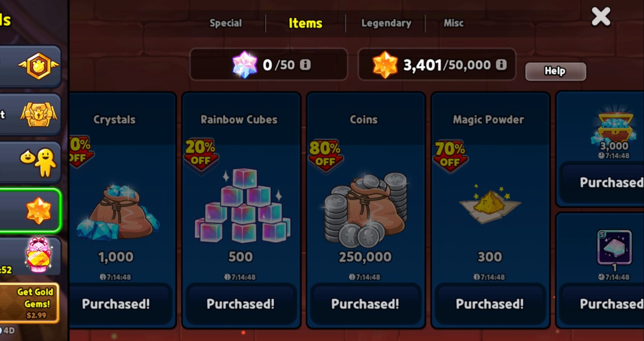Screen dimensions: 644x341
Task: Open the golden winged shield badge sidebar item
Action: pos(31,66)
